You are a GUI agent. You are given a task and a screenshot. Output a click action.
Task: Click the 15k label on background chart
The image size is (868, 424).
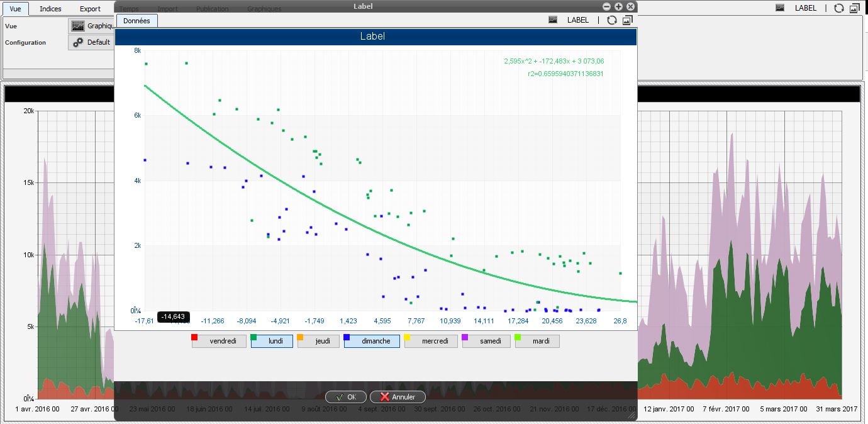click(28, 183)
